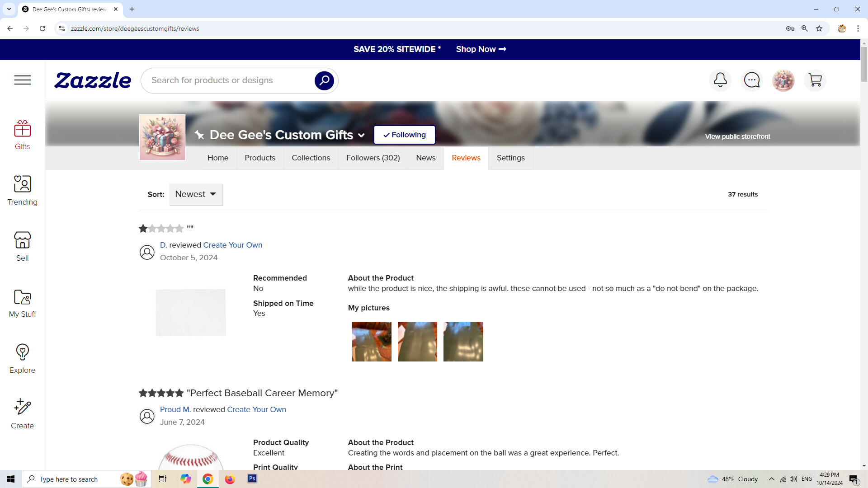Switch to the Settings tab

tap(511, 158)
